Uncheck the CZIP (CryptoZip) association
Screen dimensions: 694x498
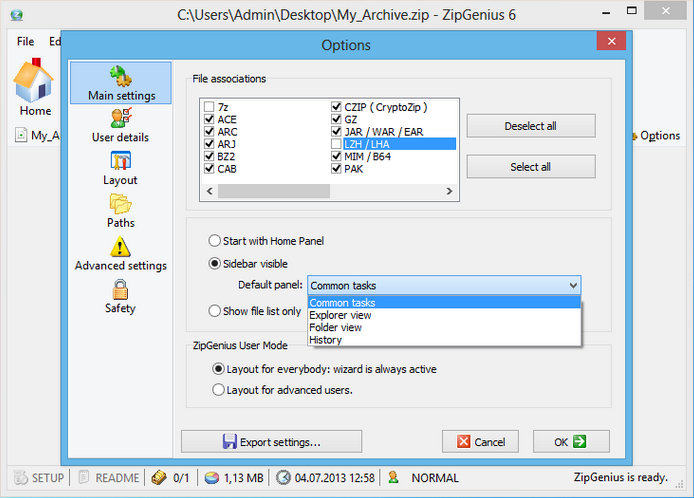click(x=336, y=107)
